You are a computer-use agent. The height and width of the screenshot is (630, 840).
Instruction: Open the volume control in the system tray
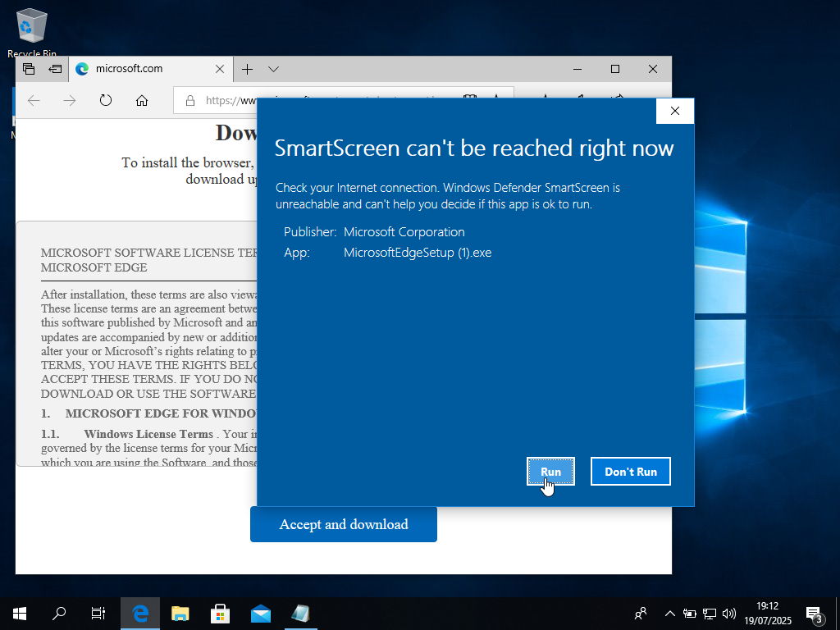729,614
